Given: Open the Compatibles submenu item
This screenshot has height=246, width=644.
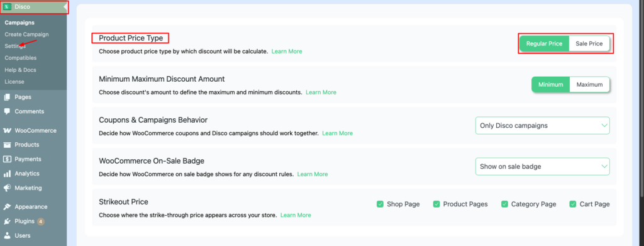Looking at the screenshot, I should [x=21, y=58].
